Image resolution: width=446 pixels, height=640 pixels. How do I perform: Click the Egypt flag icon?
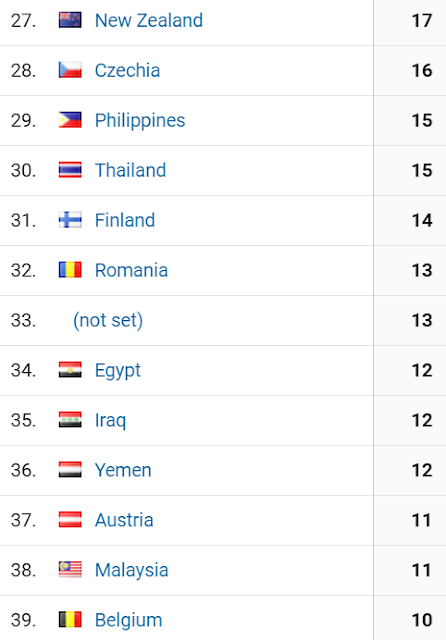click(70, 370)
